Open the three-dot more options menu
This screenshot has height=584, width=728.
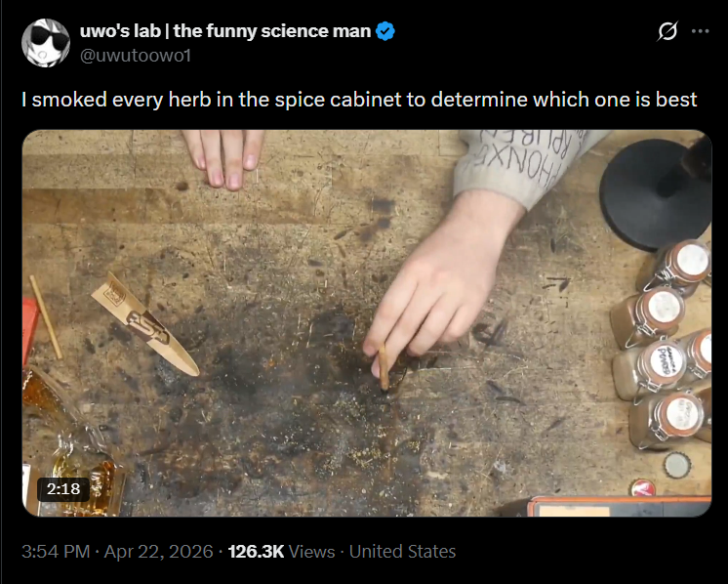(700, 31)
